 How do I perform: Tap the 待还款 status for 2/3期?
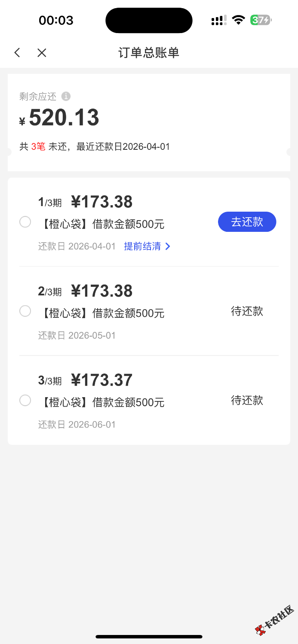pyautogui.click(x=247, y=311)
